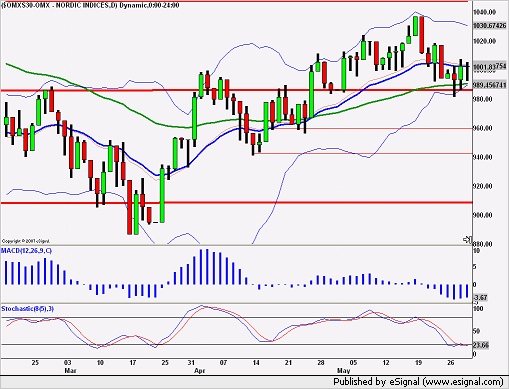509x389 pixels.
Task: Click the Stochastic axis label 50
Action: 477,331
